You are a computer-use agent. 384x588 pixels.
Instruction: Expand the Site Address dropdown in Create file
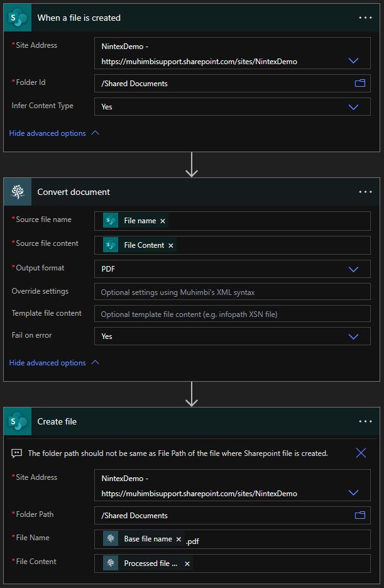(x=353, y=492)
